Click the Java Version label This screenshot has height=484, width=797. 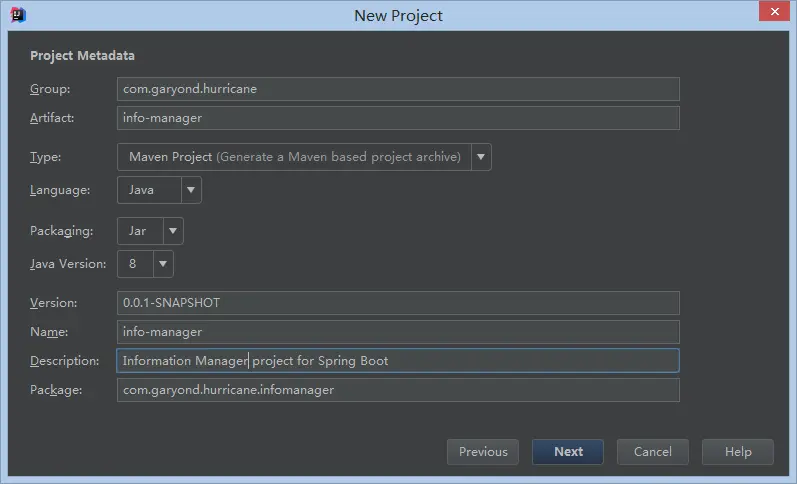tap(68, 264)
